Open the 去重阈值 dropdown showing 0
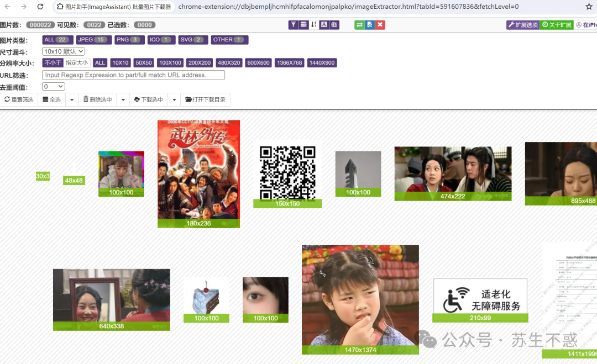Screen dimensions: 597x364 [x=53, y=87]
